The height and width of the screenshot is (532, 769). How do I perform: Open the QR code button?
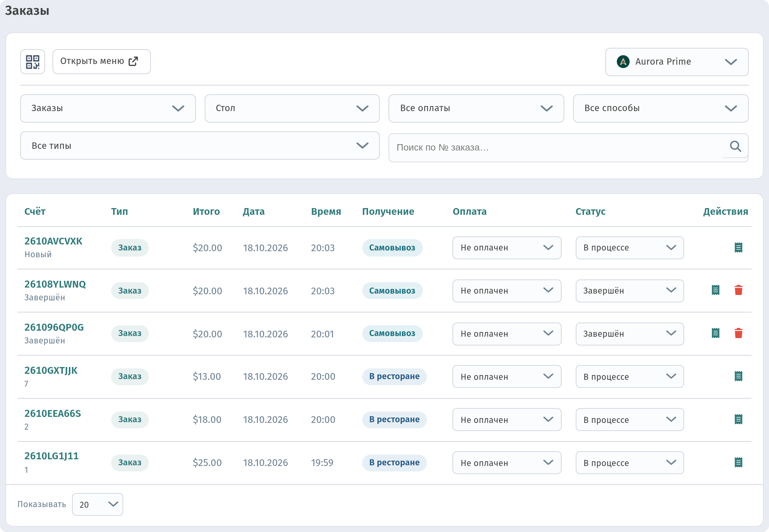(33, 62)
